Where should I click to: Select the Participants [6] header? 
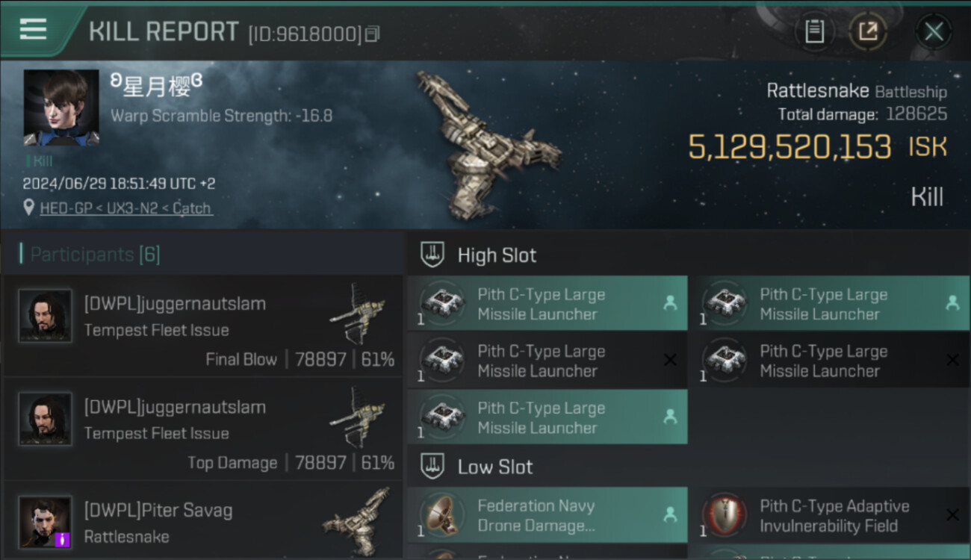[95, 255]
